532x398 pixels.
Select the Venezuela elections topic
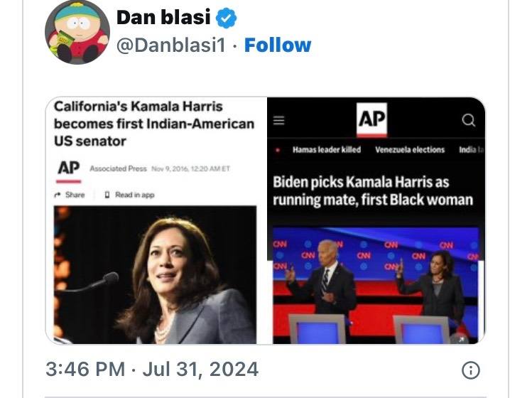410,150
